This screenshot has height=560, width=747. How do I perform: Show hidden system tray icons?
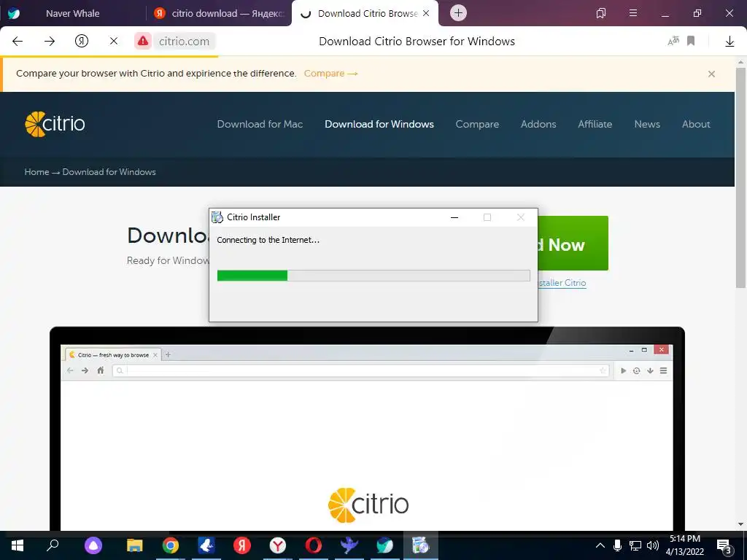coord(600,545)
